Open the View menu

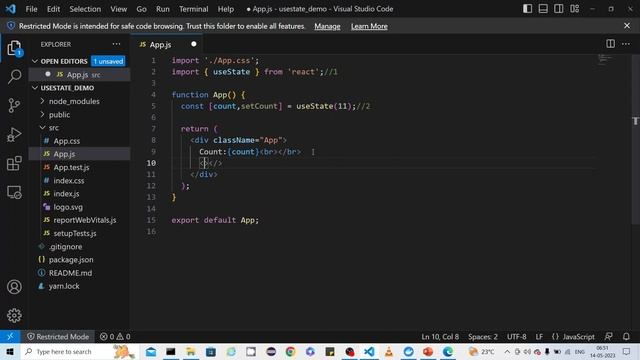point(118,9)
